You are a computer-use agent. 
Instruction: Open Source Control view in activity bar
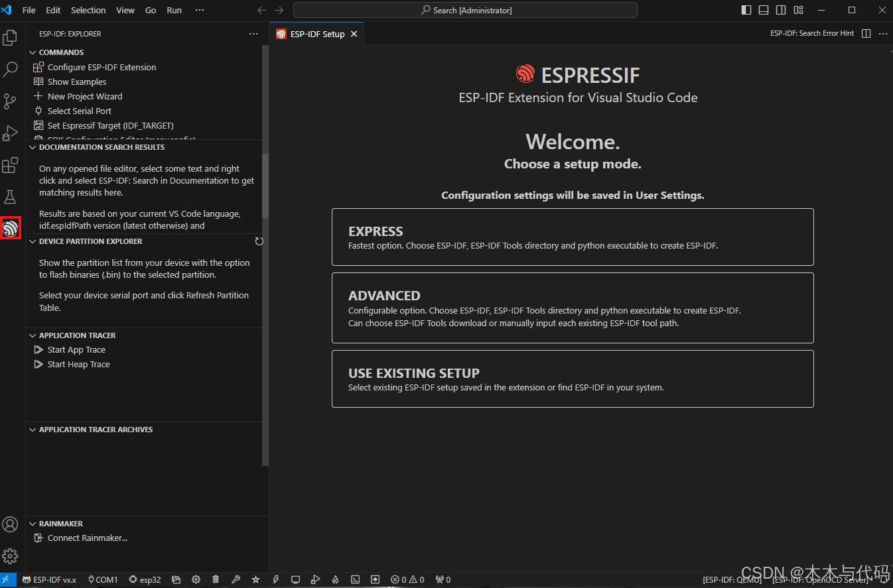click(10, 101)
